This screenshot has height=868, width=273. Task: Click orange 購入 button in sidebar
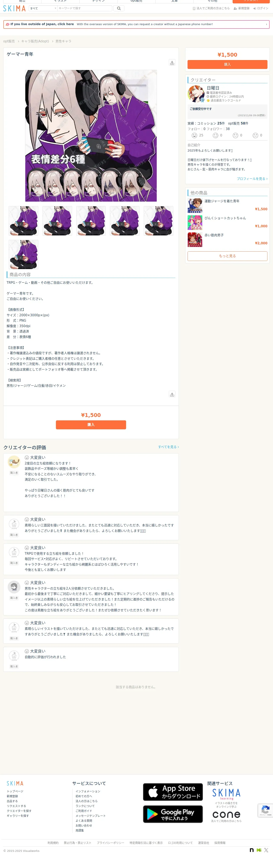click(227, 64)
